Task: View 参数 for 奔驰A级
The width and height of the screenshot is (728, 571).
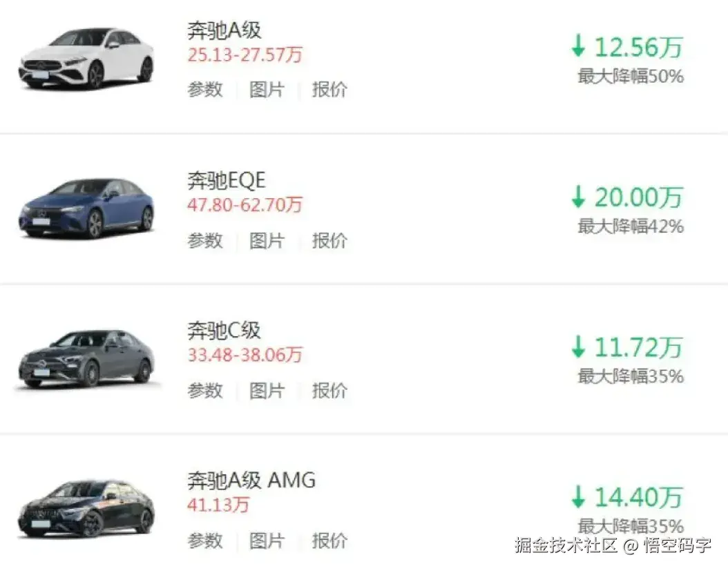Action: coord(205,90)
